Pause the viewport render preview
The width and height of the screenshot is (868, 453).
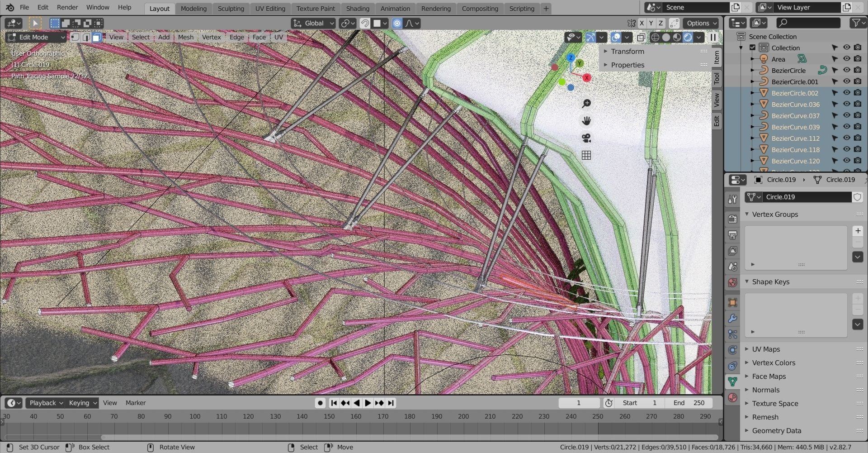[713, 37]
